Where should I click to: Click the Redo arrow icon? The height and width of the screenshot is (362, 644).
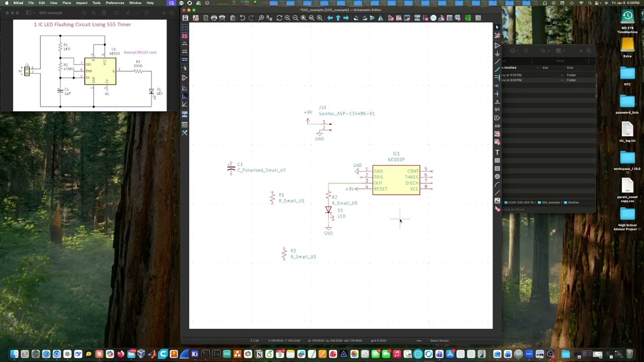click(251, 18)
